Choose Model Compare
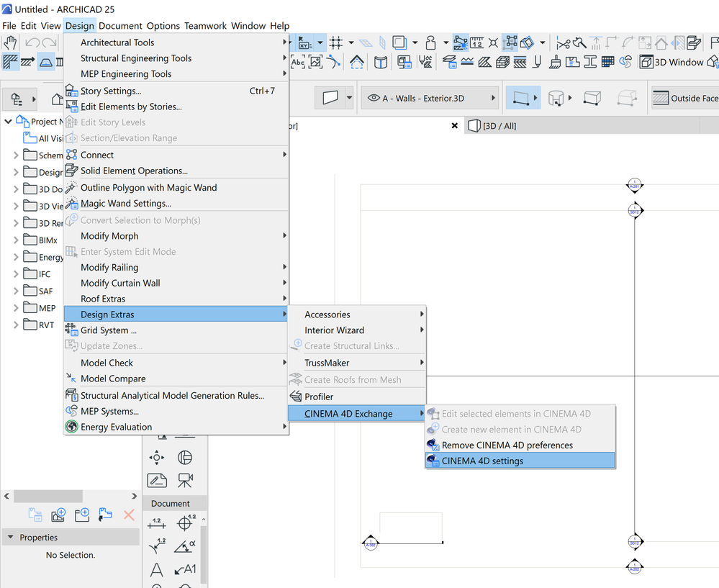This screenshot has height=588, width=719. click(x=176, y=379)
